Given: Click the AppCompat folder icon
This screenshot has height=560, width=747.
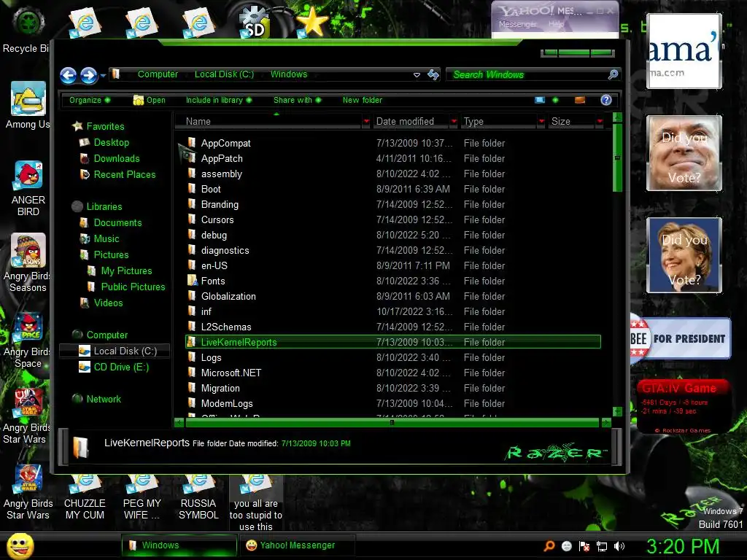Looking at the screenshot, I should point(192,143).
